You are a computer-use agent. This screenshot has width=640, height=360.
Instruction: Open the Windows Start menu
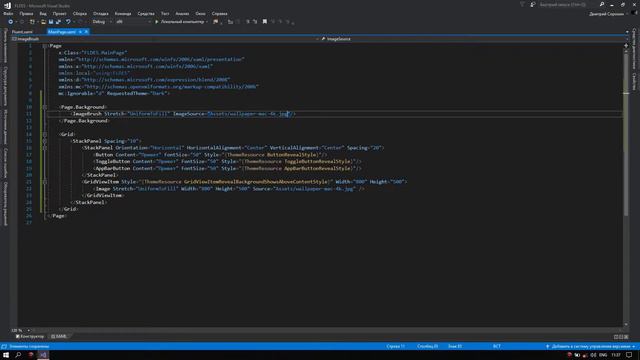[6, 355]
